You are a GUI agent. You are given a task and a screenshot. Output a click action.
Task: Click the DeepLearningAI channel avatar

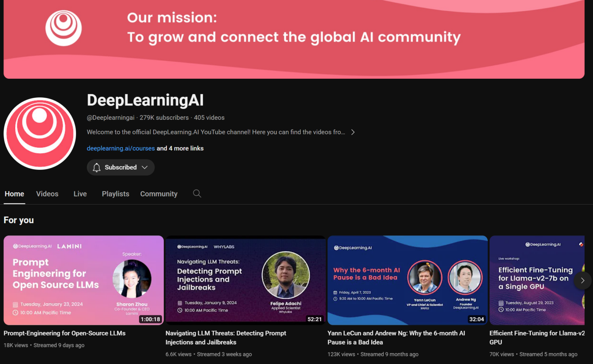(x=40, y=134)
